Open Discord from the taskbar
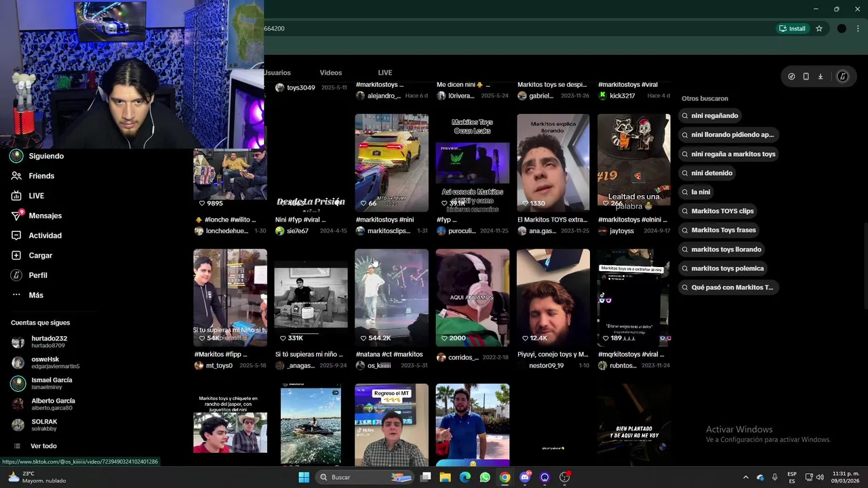 (525, 477)
